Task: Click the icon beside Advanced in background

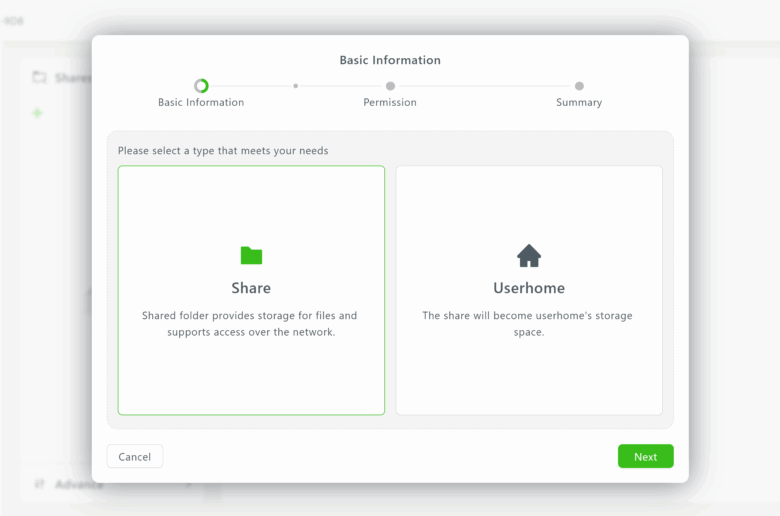Action: click(40, 484)
